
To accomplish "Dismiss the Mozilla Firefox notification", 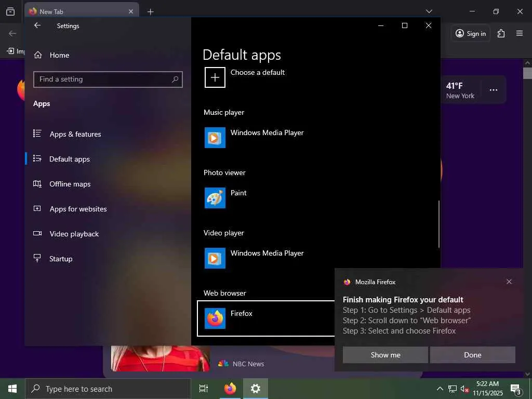I will 509,282.
